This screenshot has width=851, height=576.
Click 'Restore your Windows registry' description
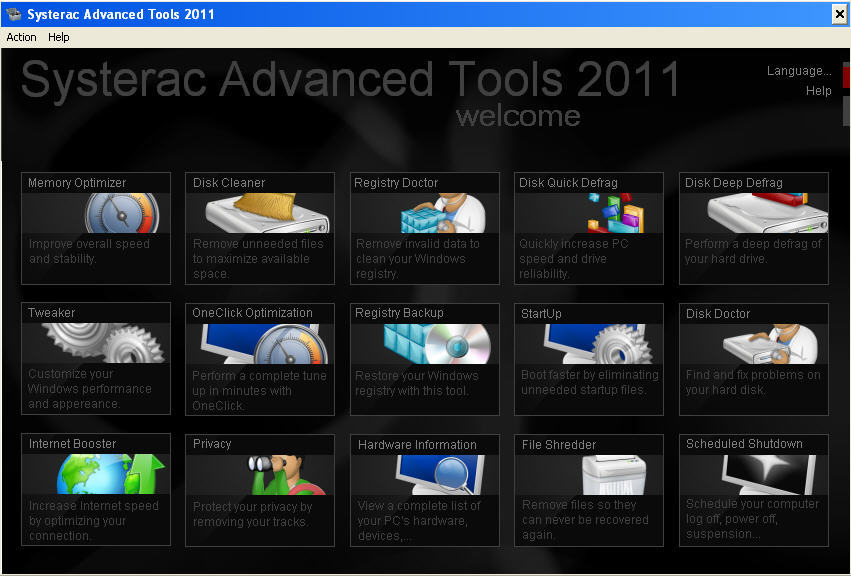[416, 383]
